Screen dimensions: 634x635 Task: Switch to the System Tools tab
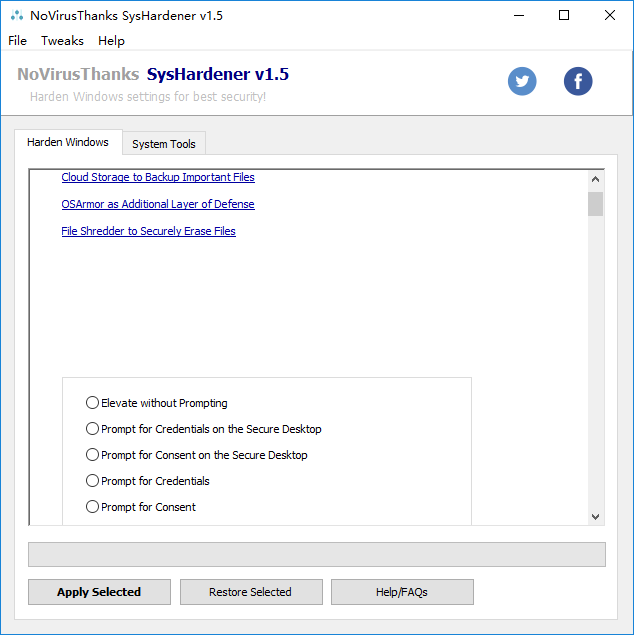164,144
